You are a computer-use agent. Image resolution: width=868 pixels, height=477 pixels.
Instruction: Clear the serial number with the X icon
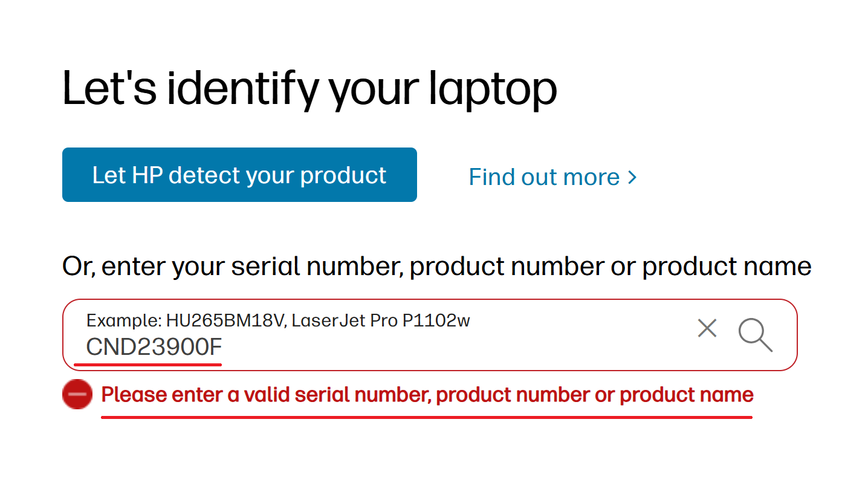tap(707, 329)
